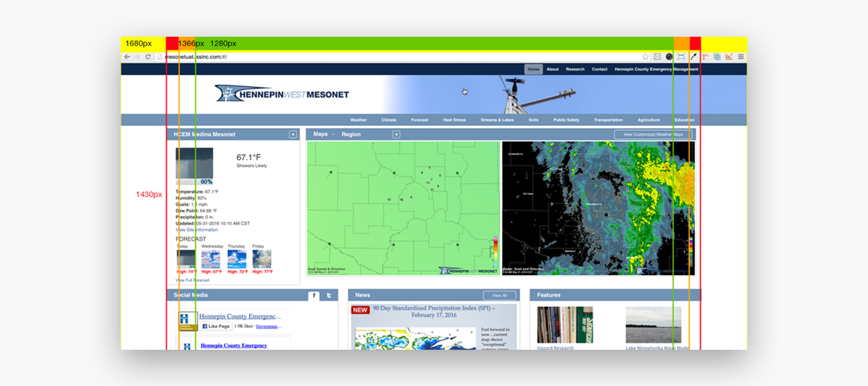This screenshot has height=386, width=868.
Task: Click the 90 Day Standardized Precipitation Index headline
Action: [x=434, y=311]
